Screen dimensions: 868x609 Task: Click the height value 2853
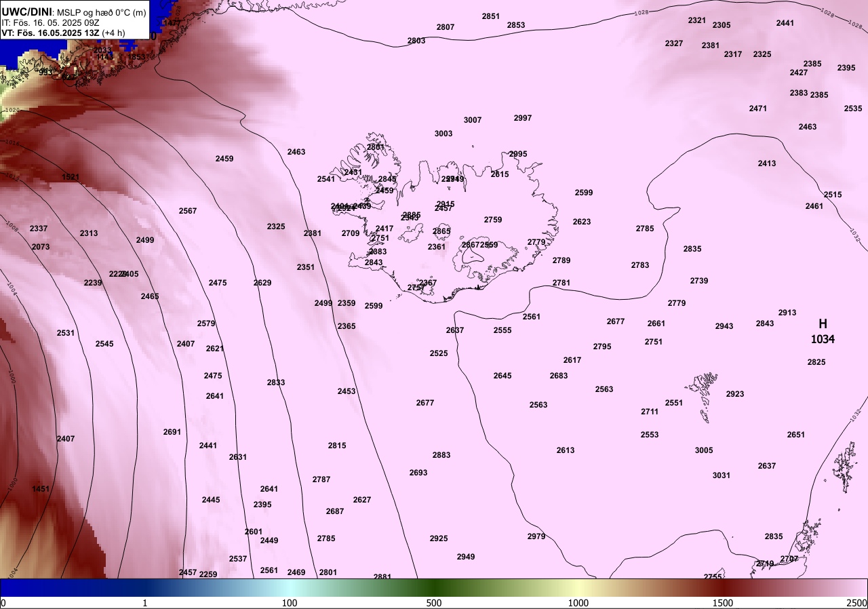point(516,25)
